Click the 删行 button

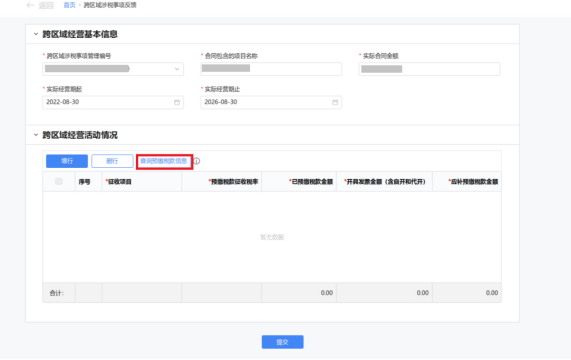[112, 161]
